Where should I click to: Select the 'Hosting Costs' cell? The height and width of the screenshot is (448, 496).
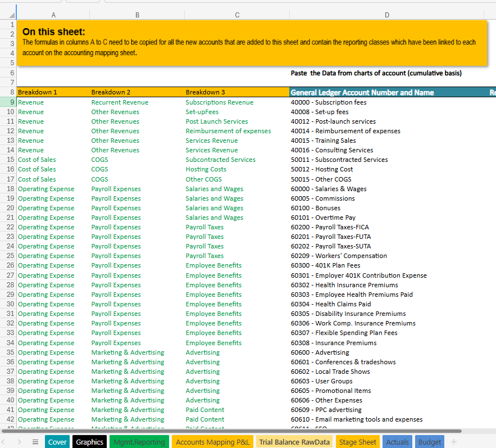237,169
